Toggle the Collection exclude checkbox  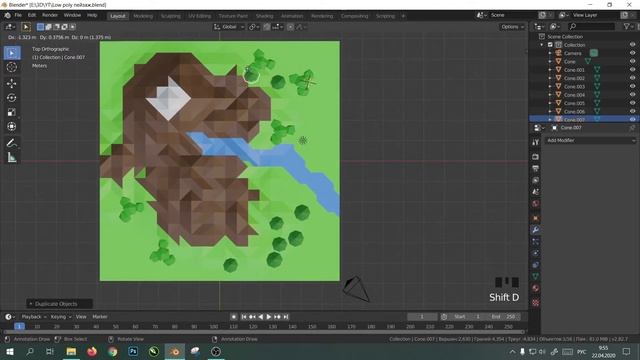pos(550,45)
